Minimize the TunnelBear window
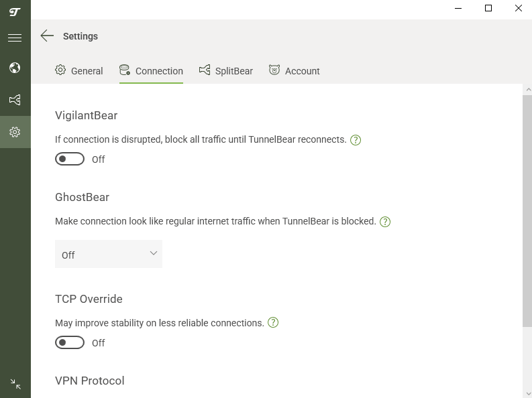 click(x=458, y=8)
